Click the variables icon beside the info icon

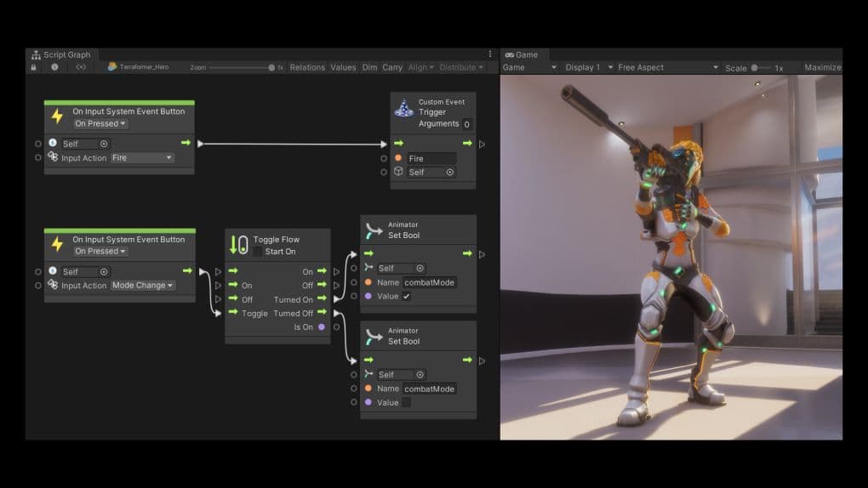(x=81, y=67)
